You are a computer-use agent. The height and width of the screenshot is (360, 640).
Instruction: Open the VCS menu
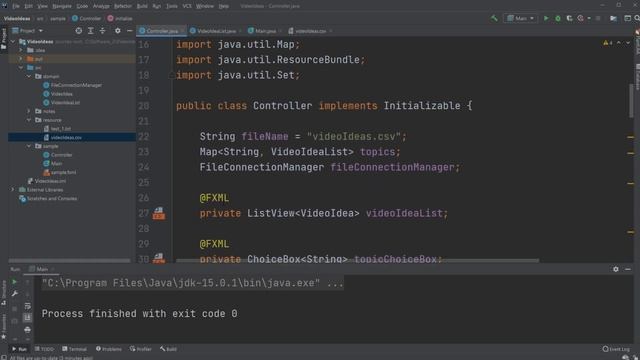pyautogui.click(x=187, y=6)
